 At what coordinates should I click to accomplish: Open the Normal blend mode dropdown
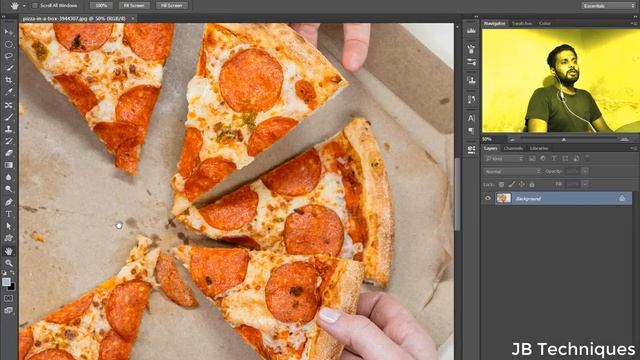tap(513, 171)
